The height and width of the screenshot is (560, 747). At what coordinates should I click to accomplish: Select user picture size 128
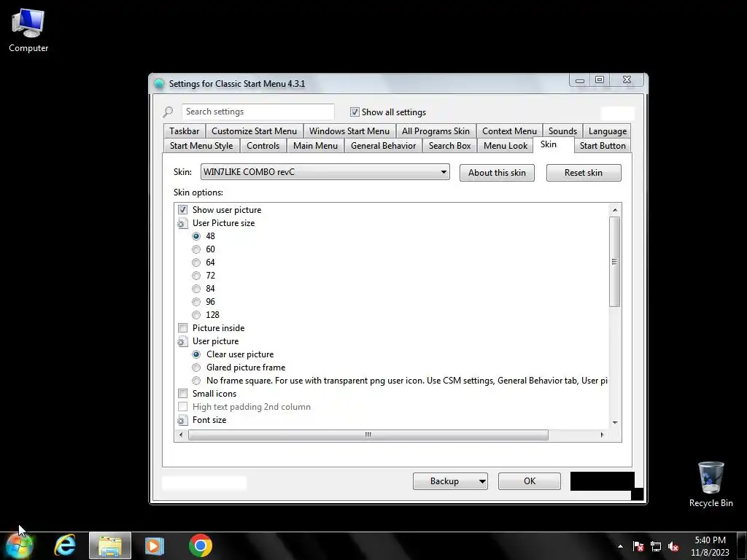tap(196, 315)
